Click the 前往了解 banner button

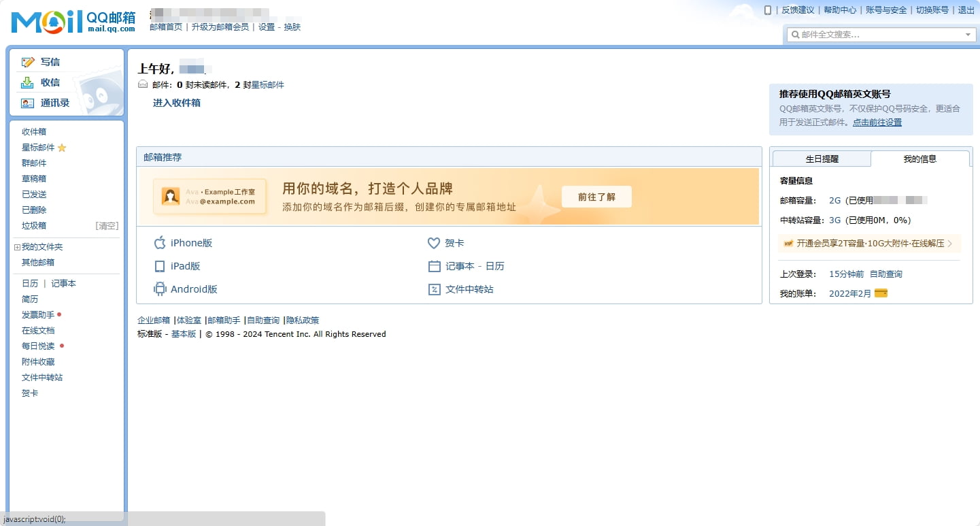pos(596,197)
